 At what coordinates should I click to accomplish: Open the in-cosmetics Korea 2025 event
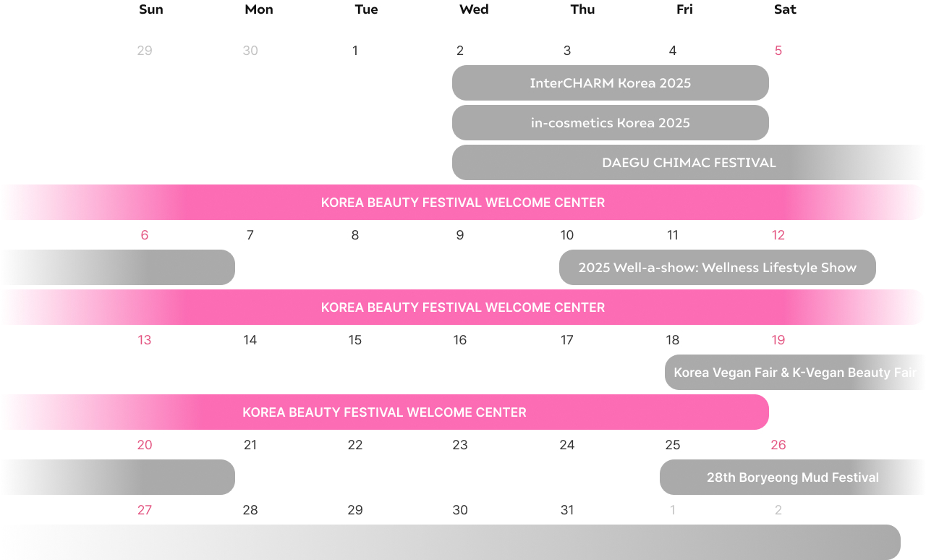(x=610, y=122)
